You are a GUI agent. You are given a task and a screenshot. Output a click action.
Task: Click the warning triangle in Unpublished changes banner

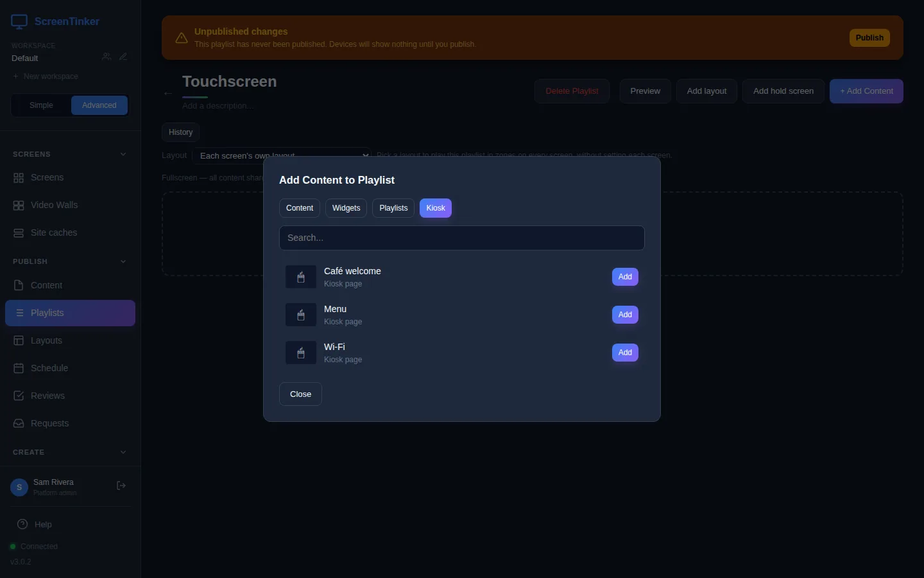coord(182,38)
